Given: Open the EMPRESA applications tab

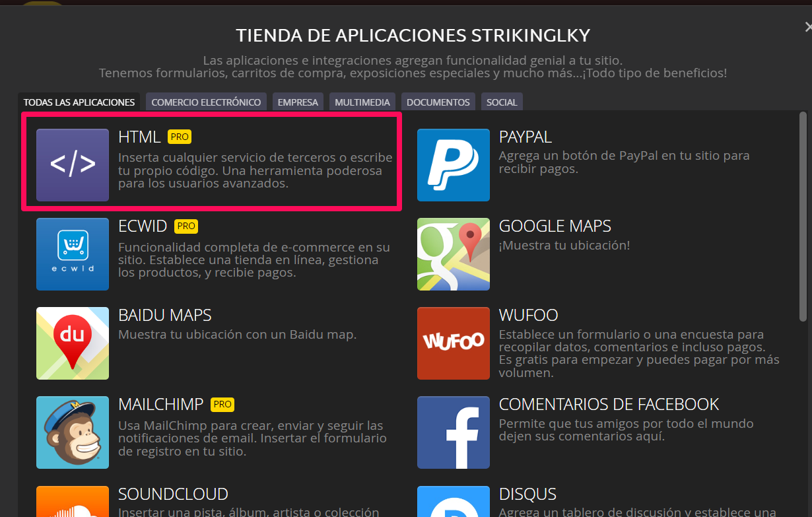Looking at the screenshot, I should pos(298,102).
